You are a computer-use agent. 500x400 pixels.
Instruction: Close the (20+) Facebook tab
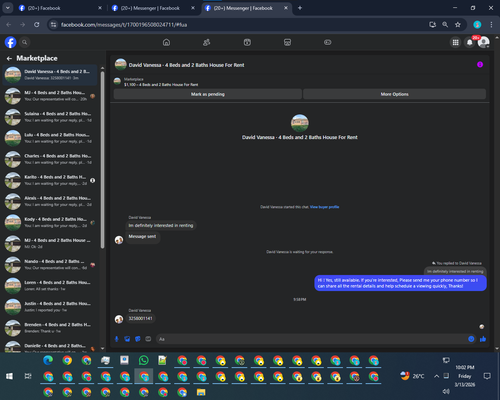point(100,8)
